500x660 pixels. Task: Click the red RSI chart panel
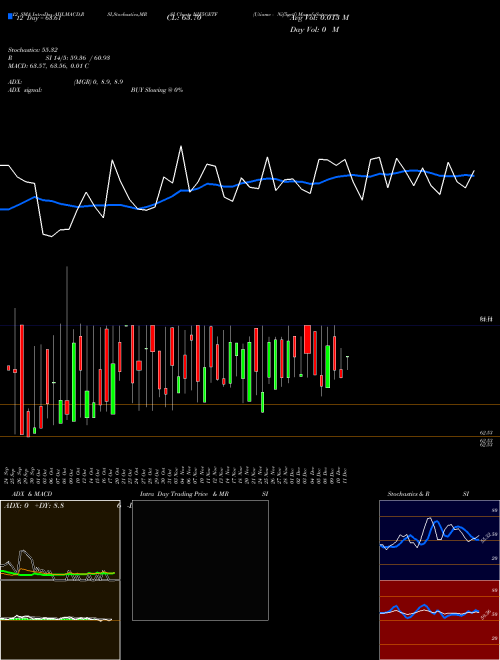click(x=439, y=620)
